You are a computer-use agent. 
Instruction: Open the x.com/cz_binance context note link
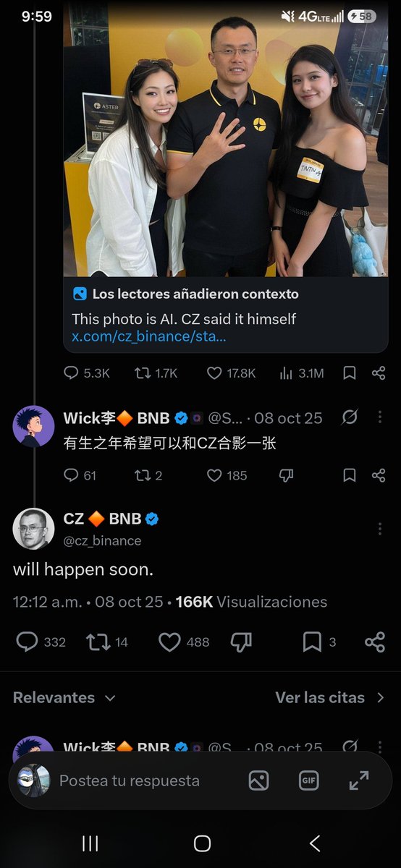(x=149, y=336)
